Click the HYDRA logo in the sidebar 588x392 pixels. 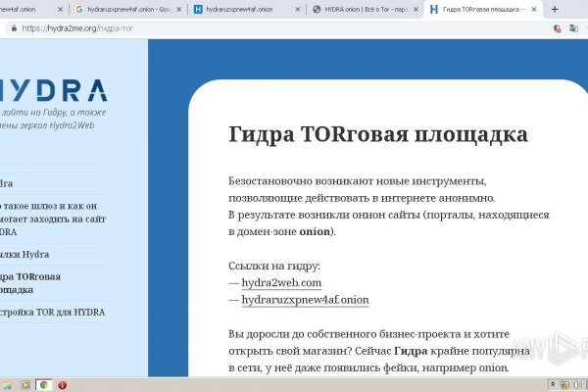coord(54,90)
